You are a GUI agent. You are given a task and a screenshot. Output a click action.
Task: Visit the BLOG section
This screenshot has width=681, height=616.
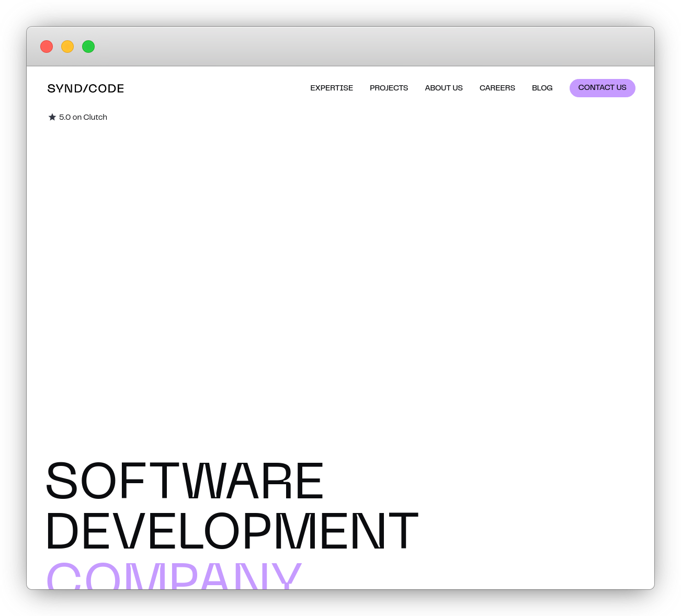tap(542, 88)
